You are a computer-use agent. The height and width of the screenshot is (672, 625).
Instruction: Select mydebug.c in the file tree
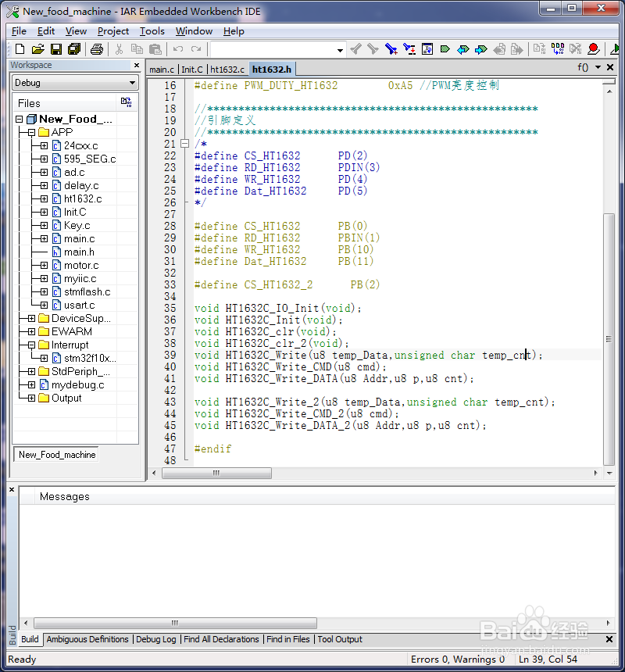point(78,385)
